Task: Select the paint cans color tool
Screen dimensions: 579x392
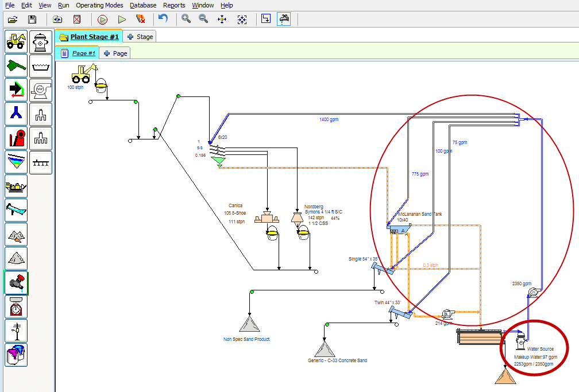Action: (x=16, y=355)
